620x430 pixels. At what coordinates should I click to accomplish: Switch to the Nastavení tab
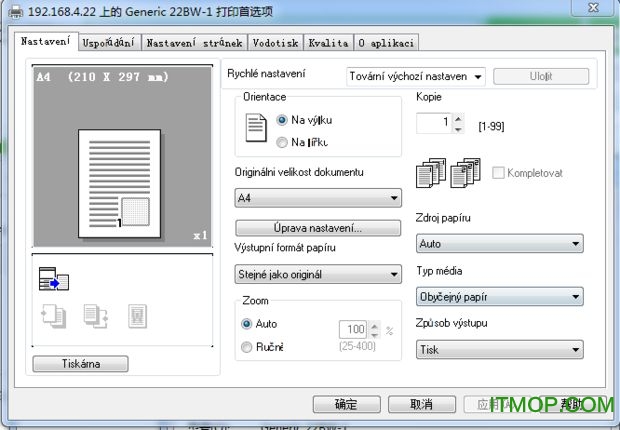click(46, 41)
